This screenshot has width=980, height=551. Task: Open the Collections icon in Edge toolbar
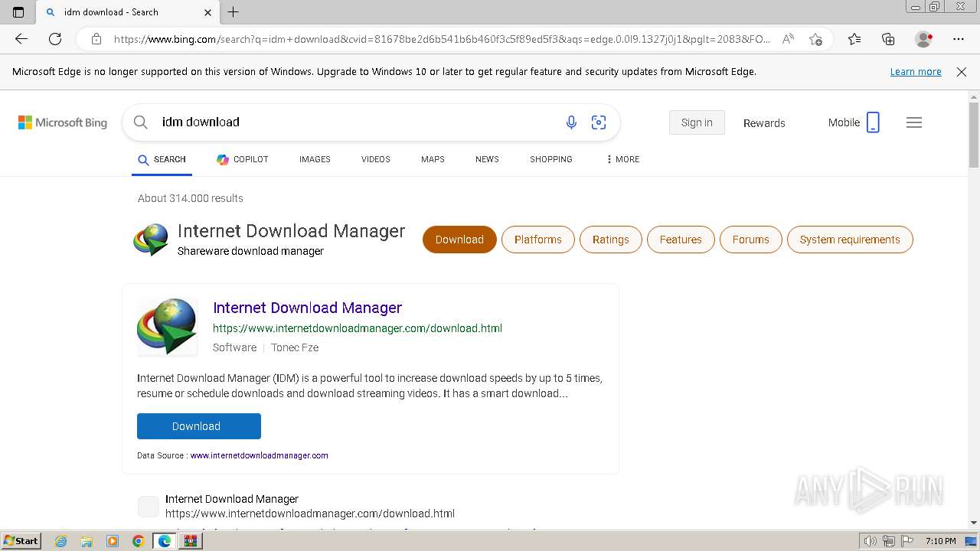coord(888,39)
